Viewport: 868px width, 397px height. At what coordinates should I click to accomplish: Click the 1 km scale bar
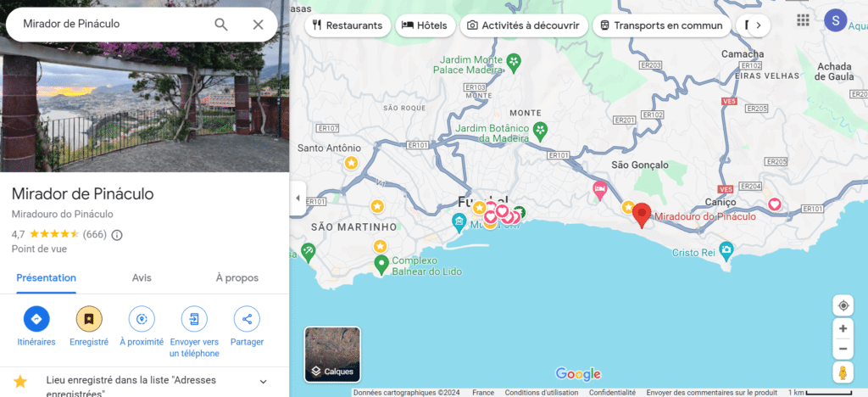[821, 393]
